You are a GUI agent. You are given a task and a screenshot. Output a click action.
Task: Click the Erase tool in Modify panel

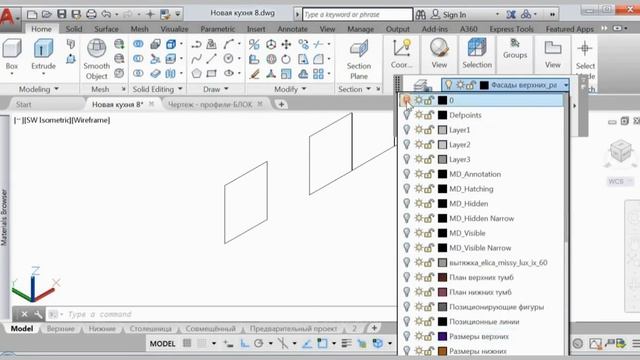point(255,73)
